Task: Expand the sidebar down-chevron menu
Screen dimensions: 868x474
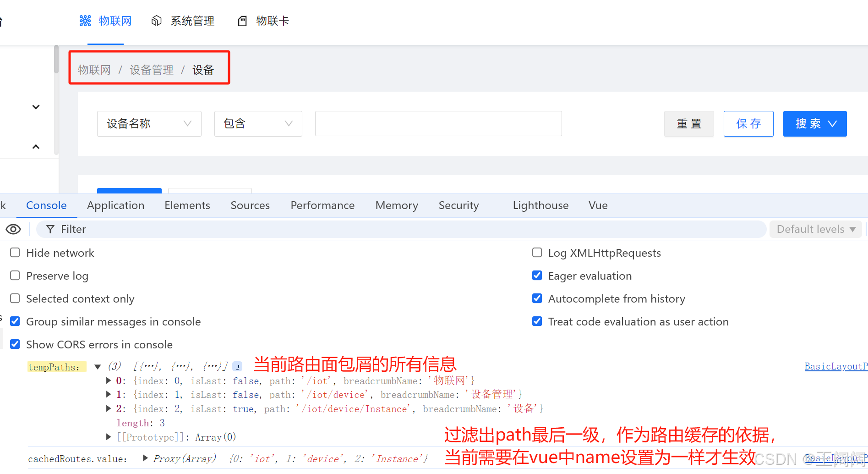Action: point(36,107)
